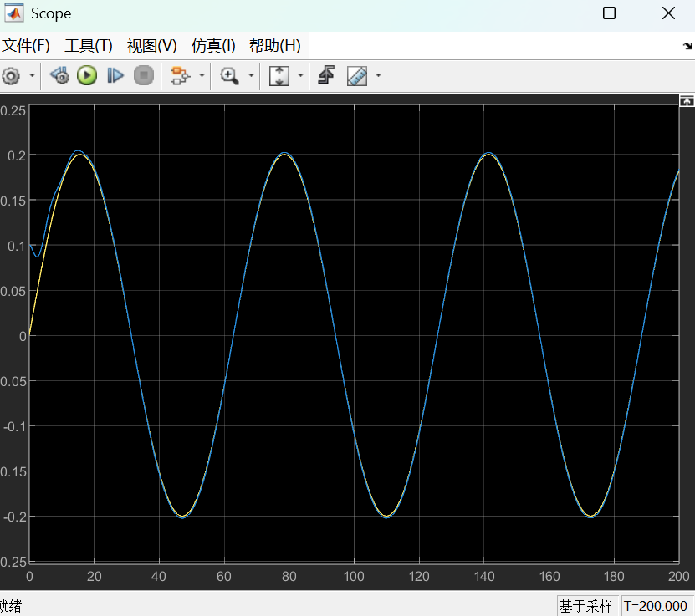Click the Highlight Simulink block icon
Image resolution: width=695 pixels, height=616 pixels.
(x=178, y=76)
